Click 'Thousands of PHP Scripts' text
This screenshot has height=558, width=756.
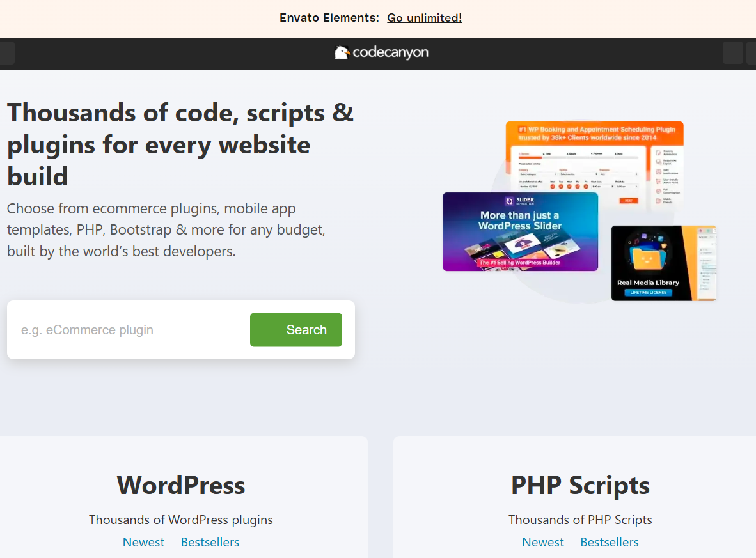580,520
